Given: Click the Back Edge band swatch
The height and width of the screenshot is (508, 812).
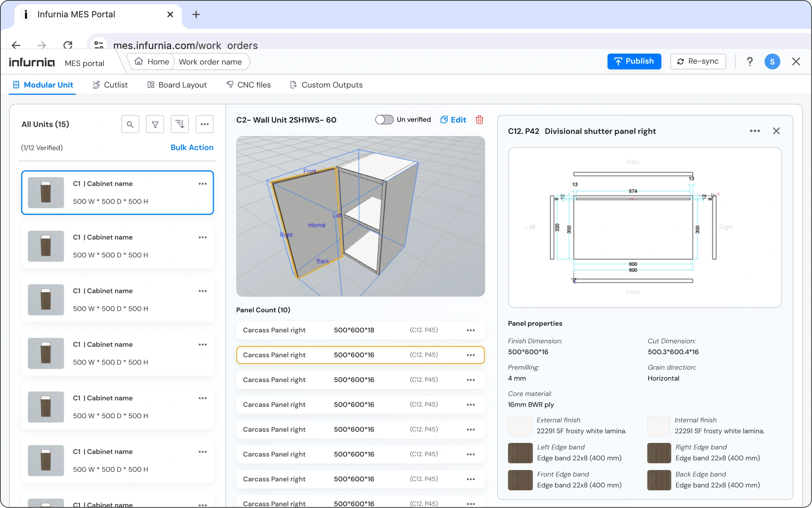Looking at the screenshot, I should (659, 480).
